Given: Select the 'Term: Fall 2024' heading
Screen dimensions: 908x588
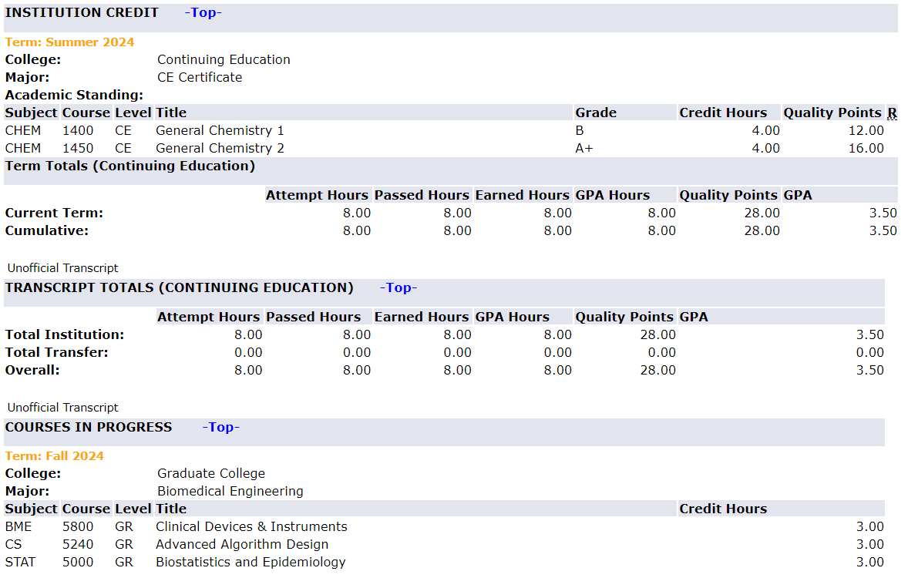Looking at the screenshot, I should click(x=55, y=456).
